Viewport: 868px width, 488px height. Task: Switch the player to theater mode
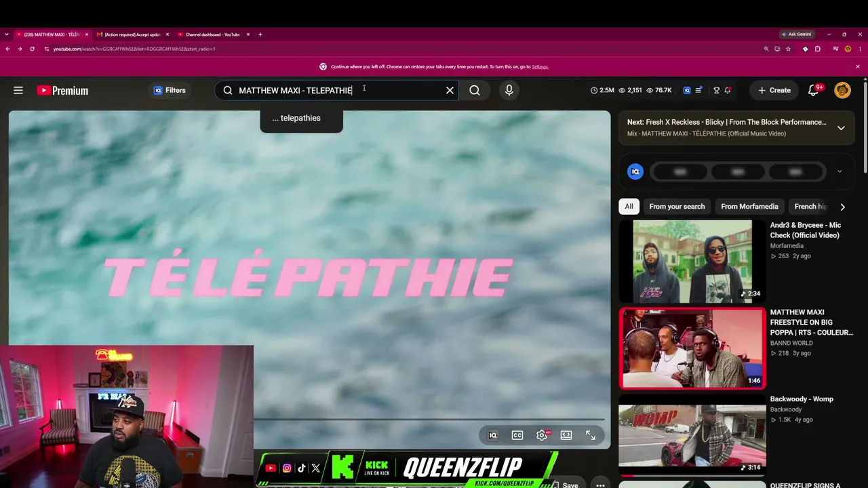[x=566, y=435]
